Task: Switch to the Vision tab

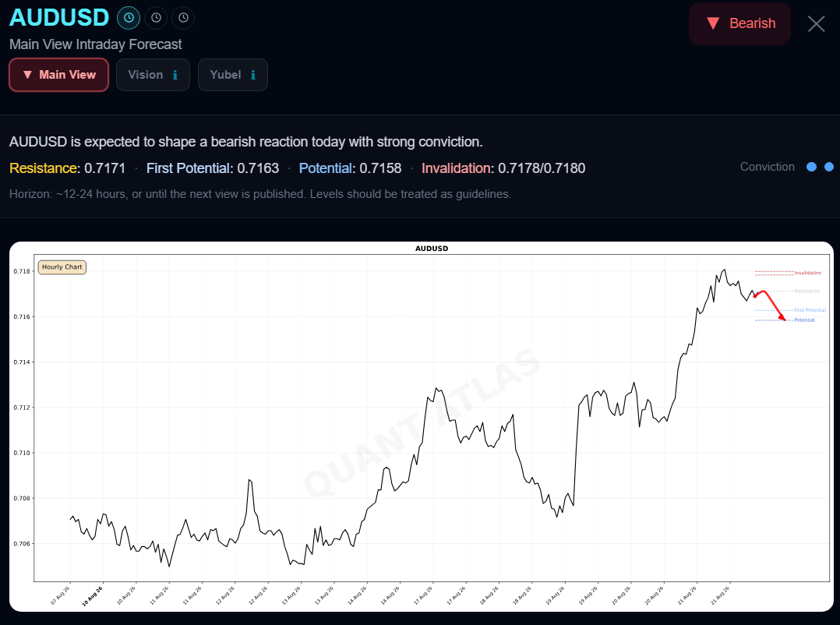Action: point(153,75)
